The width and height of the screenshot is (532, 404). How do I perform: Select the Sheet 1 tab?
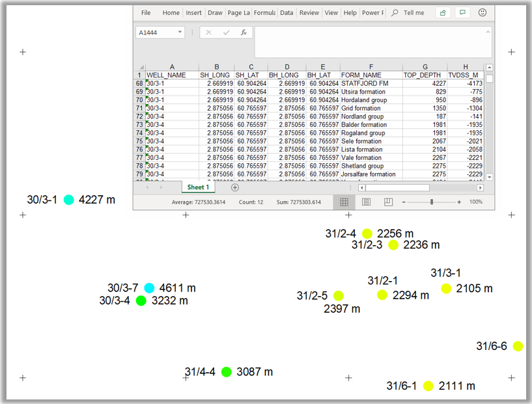tap(199, 187)
